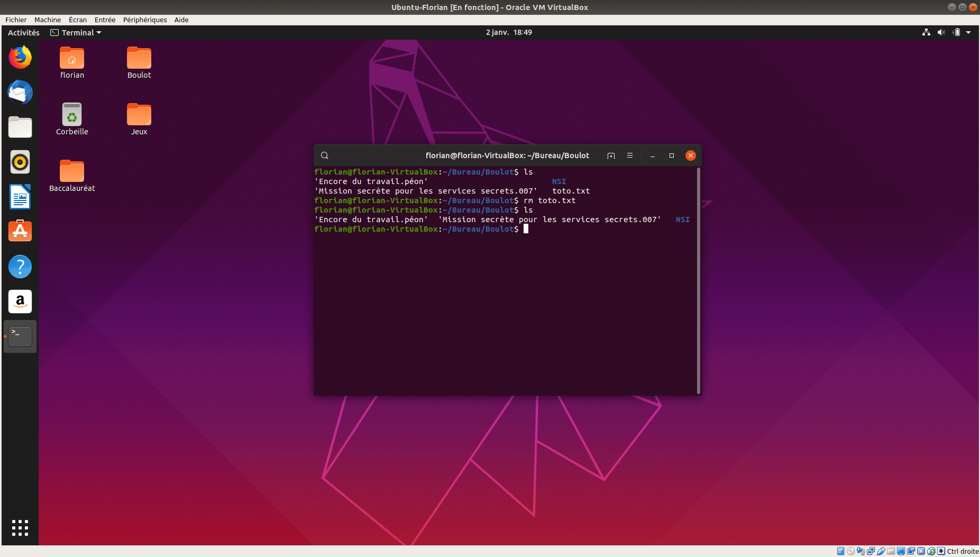This screenshot has height=557, width=980.
Task: Click the volume speaker indicator
Action: tap(941, 33)
